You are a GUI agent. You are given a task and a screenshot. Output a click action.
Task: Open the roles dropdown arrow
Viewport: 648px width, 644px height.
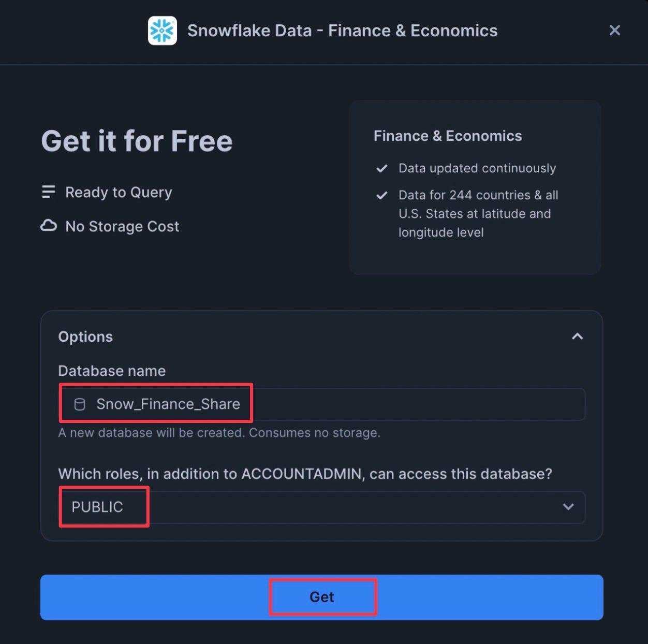568,507
